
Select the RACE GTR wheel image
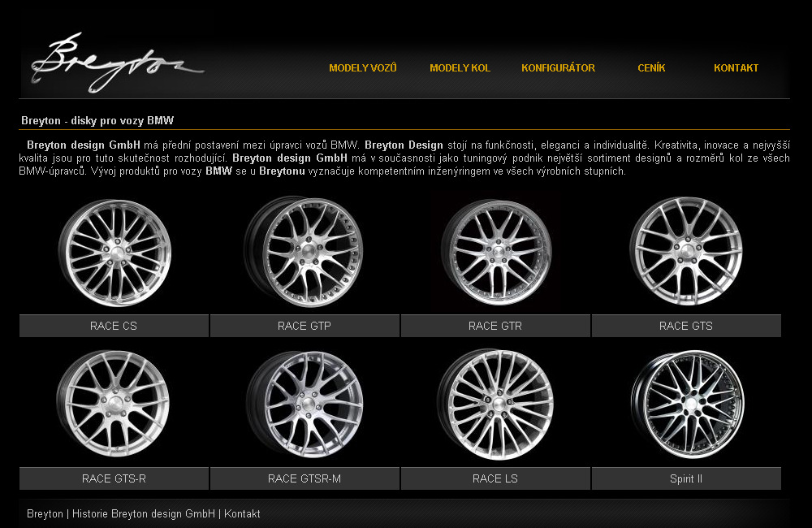click(x=495, y=253)
